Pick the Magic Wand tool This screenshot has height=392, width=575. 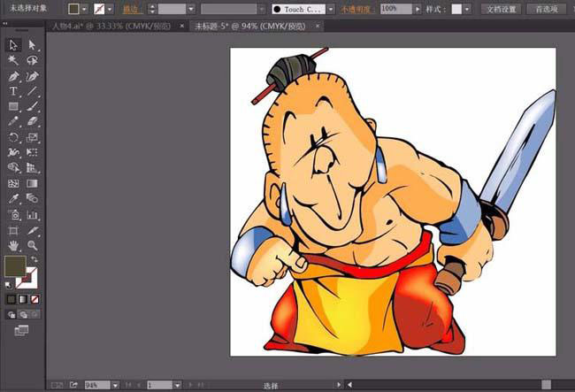pyautogui.click(x=13, y=60)
